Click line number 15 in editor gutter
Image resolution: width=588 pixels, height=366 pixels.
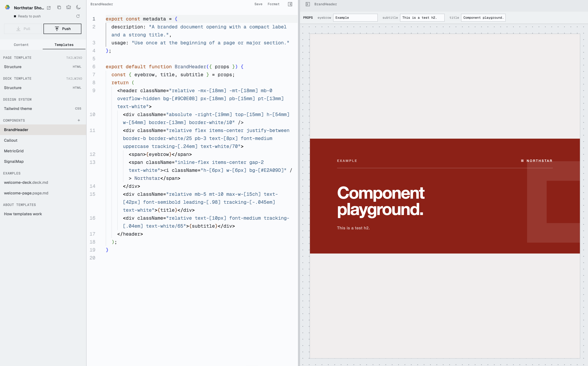click(x=92, y=194)
